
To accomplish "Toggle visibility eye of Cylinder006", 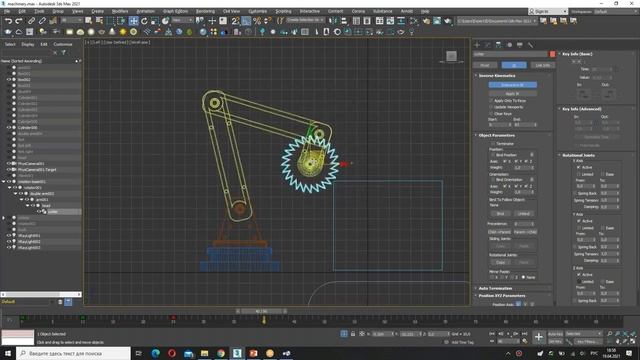I will [x=9, y=127].
